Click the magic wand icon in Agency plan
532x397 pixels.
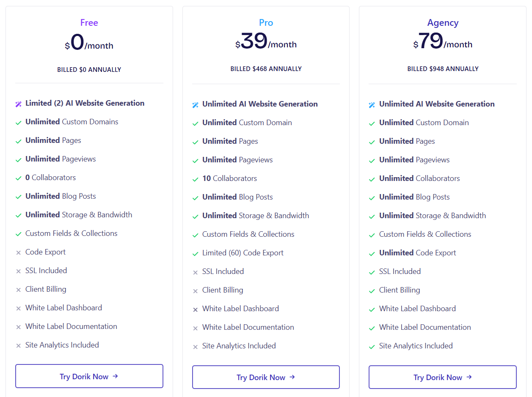click(372, 105)
